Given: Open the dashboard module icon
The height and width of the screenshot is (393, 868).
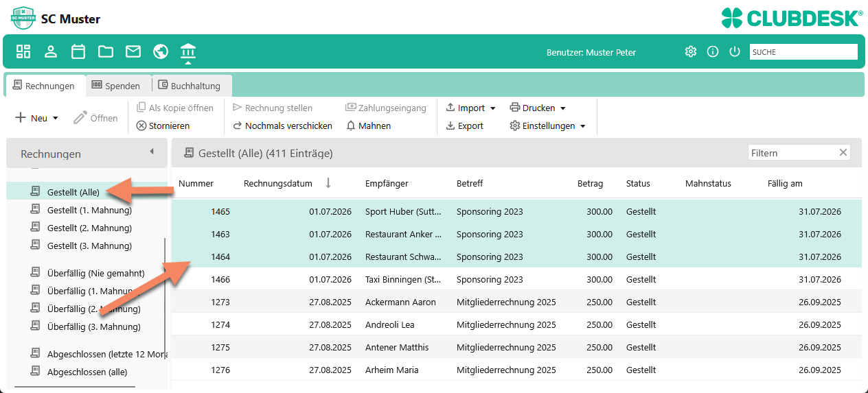Looking at the screenshot, I should (x=23, y=51).
